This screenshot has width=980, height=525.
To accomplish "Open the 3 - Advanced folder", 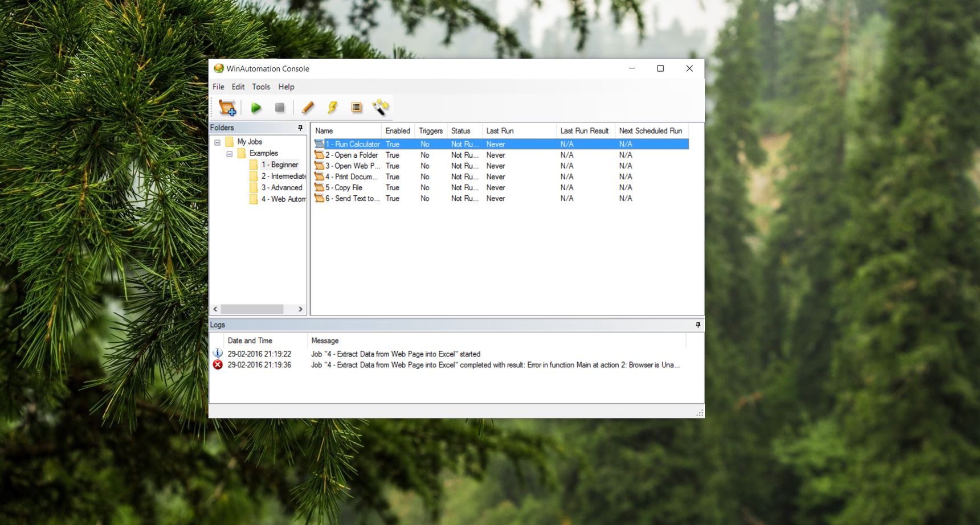I will pyautogui.click(x=282, y=187).
